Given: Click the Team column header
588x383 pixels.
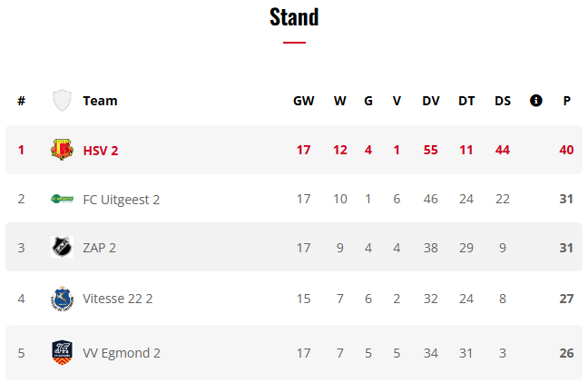Looking at the screenshot, I should pos(100,101).
